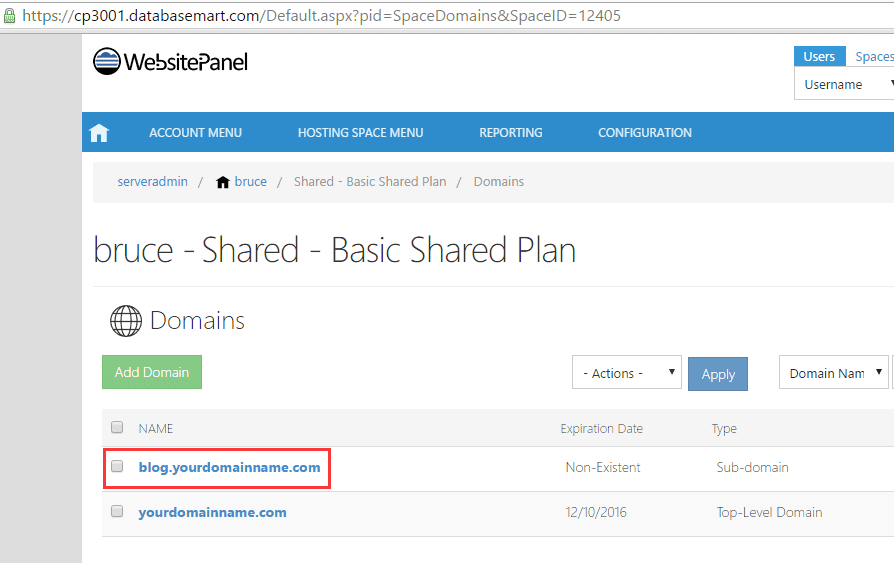This screenshot has width=894, height=563.
Task: Click the Sub-domain type cell
Action: point(753,467)
